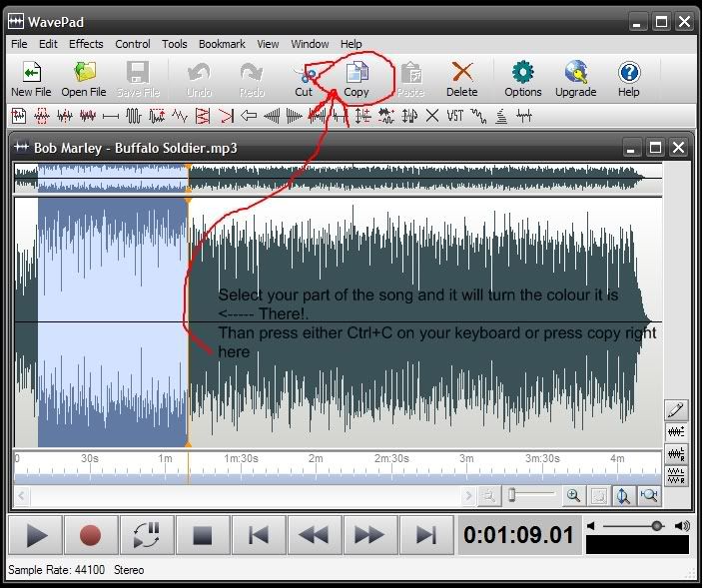703x588 pixels.
Task: Click the New File toolbar icon
Action: coord(31,72)
